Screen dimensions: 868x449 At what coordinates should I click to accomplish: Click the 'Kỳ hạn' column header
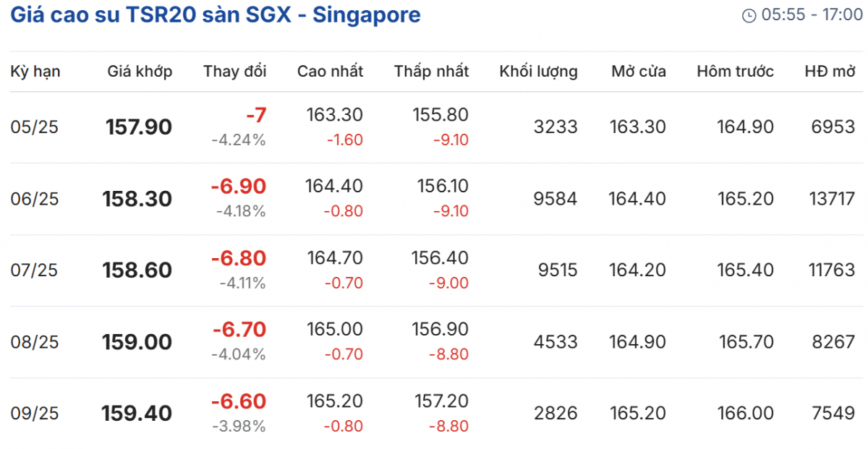click(x=35, y=71)
